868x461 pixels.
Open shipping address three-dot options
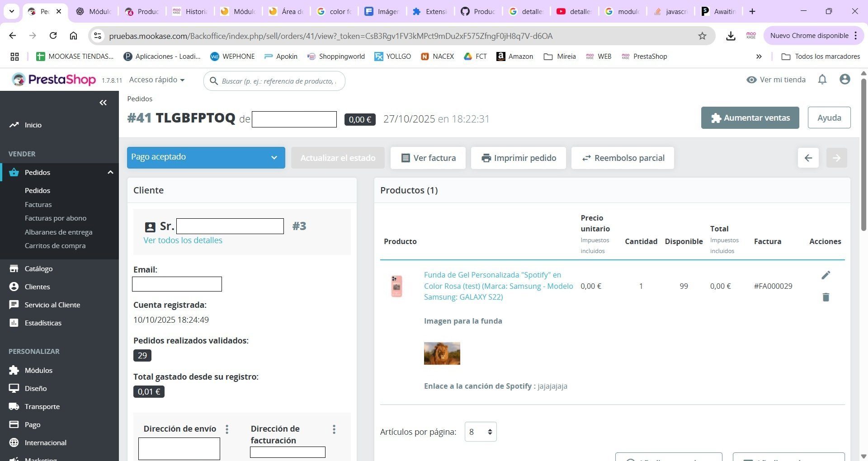tap(227, 429)
